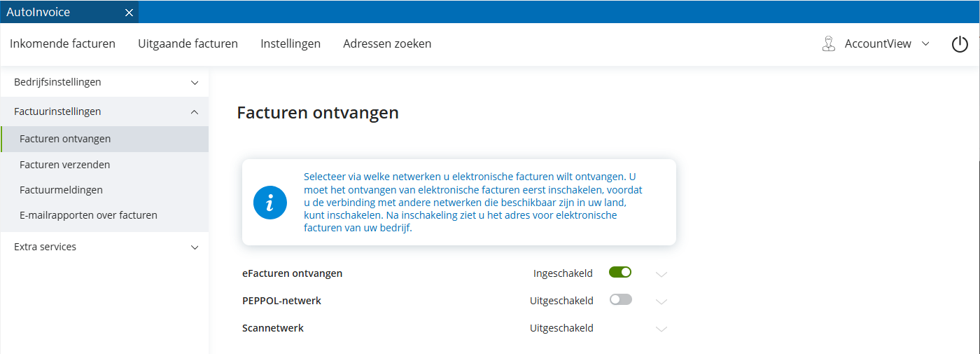Viewport: 980px width, 354px height.
Task: Go to Uitgaande facturen
Action: pyautogui.click(x=188, y=43)
